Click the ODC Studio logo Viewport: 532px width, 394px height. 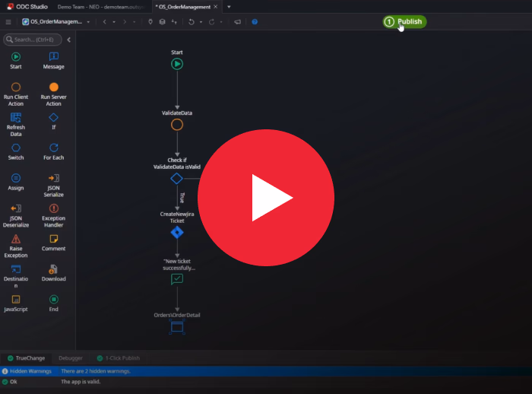click(x=27, y=7)
